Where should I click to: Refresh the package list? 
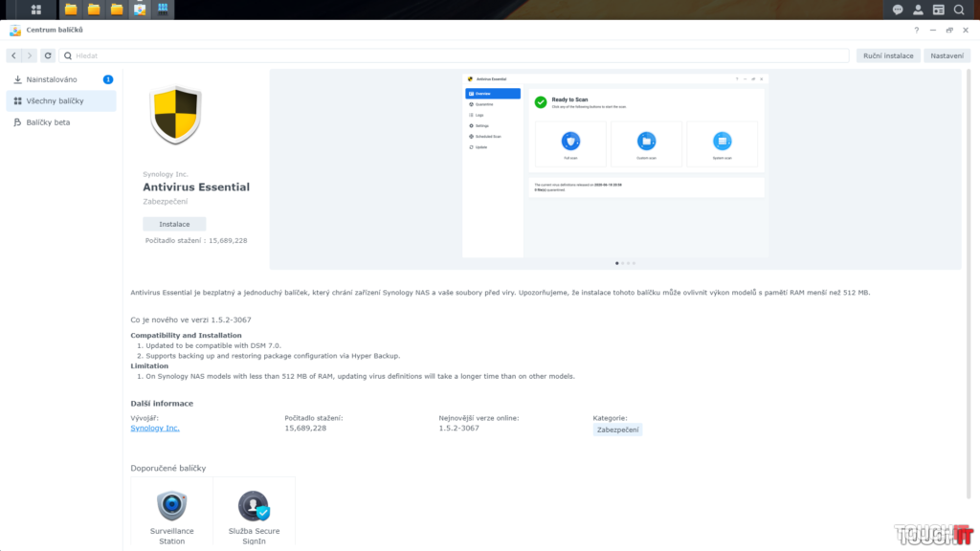click(48, 55)
